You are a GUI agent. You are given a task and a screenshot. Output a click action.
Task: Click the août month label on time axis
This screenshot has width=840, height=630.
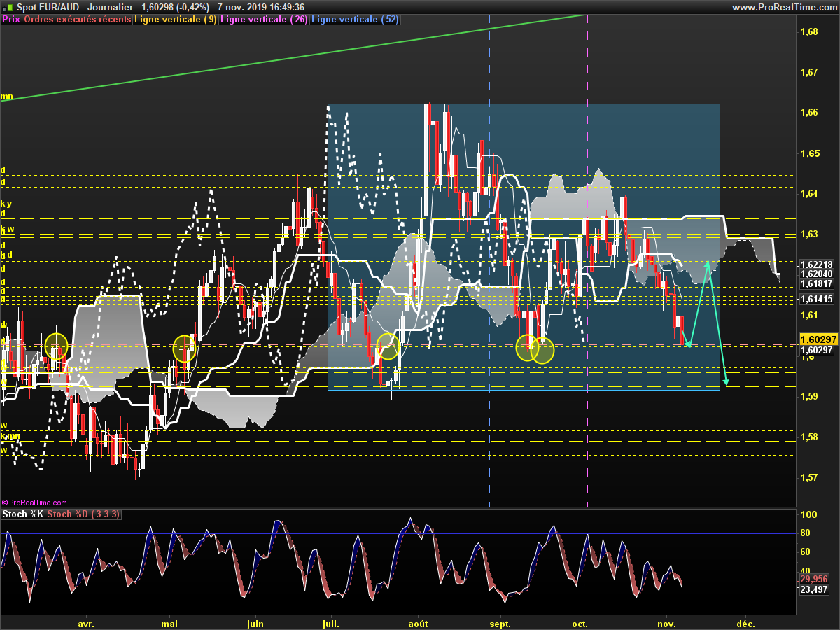(x=418, y=623)
